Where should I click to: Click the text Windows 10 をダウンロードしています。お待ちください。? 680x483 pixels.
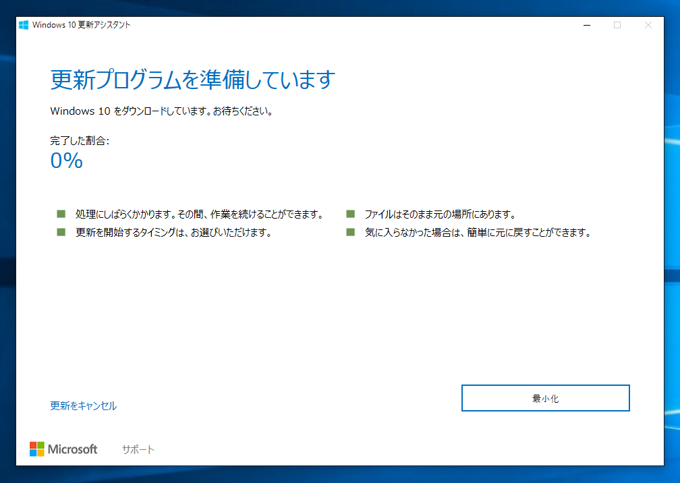coord(161,111)
